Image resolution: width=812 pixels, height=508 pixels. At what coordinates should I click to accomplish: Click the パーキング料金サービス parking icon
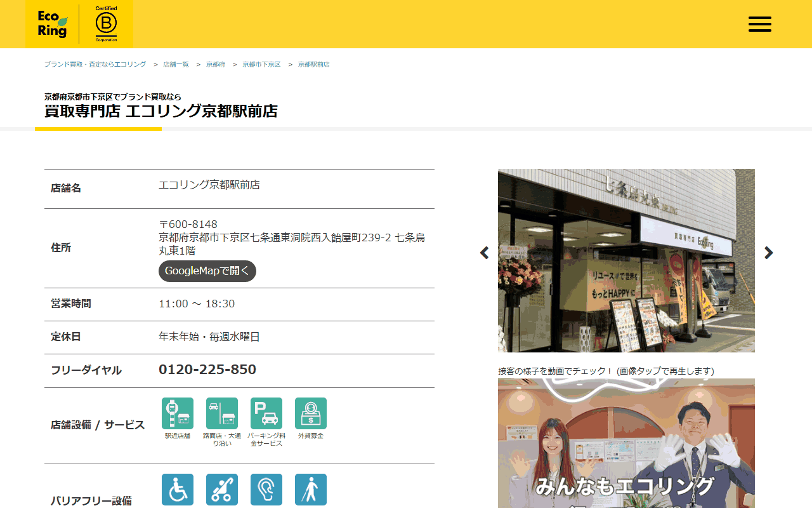(266, 413)
